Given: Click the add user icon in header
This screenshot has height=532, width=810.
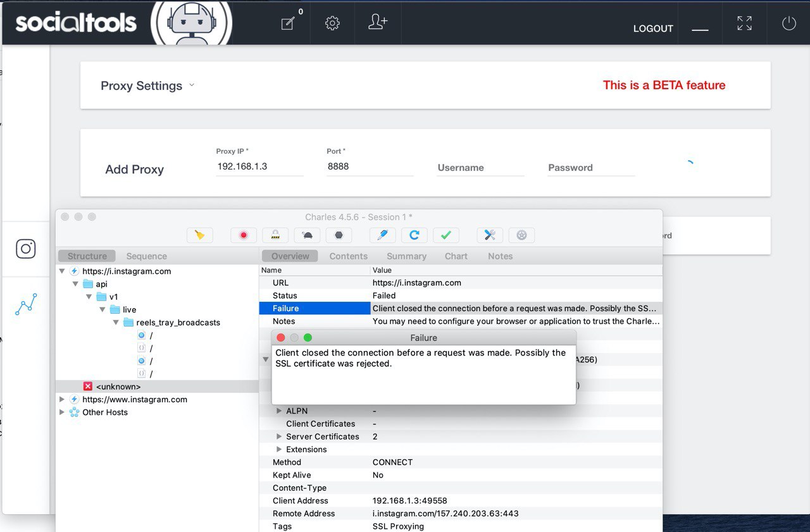Looking at the screenshot, I should 378,22.
